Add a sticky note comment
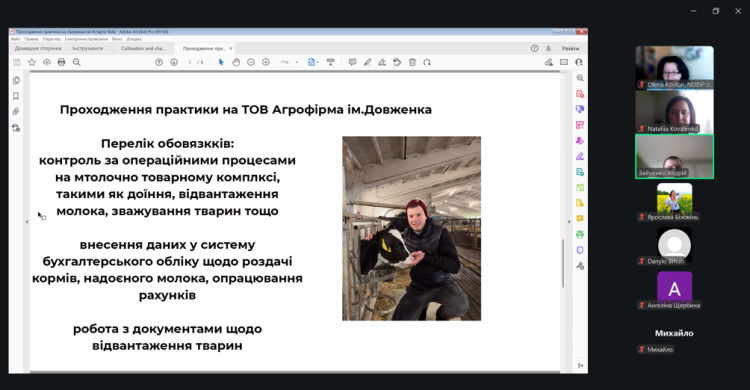The height and width of the screenshot is (390, 750). tap(353, 62)
